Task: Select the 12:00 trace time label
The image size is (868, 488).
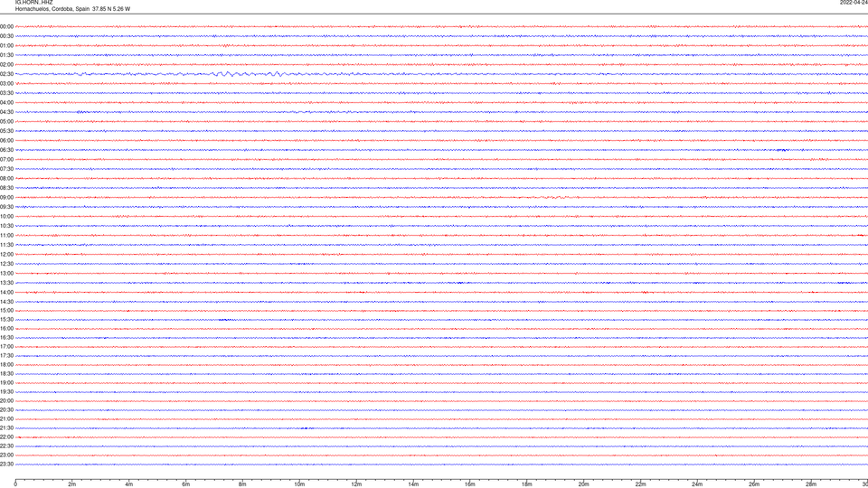Action: 6,255
